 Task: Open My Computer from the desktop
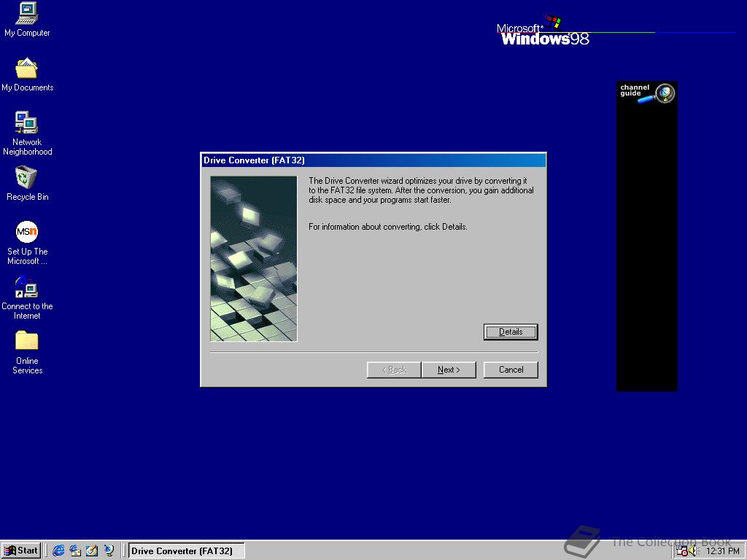pos(26,16)
